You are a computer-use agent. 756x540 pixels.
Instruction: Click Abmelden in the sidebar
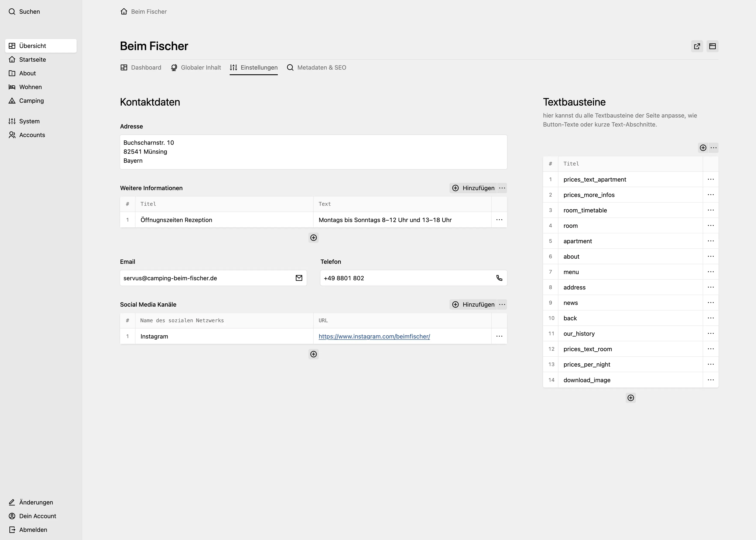click(x=33, y=530)
